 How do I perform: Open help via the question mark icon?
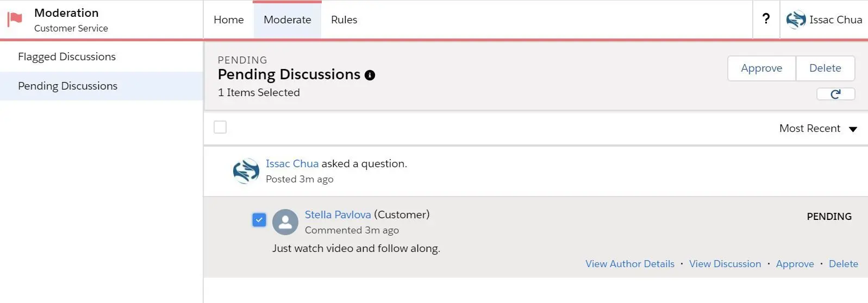tap(766, 19)
